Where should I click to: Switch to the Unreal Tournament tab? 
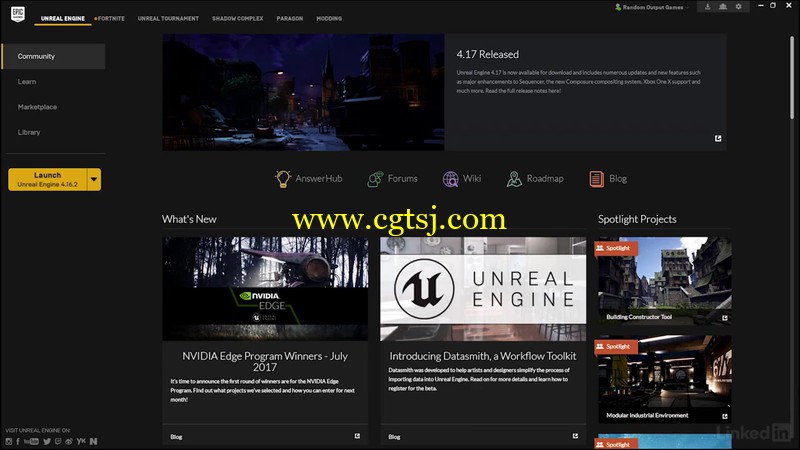(x=168, y=18)
